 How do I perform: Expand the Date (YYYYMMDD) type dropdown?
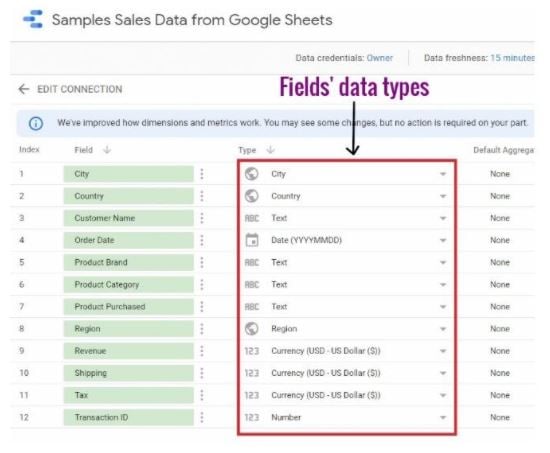click(443, 240)
